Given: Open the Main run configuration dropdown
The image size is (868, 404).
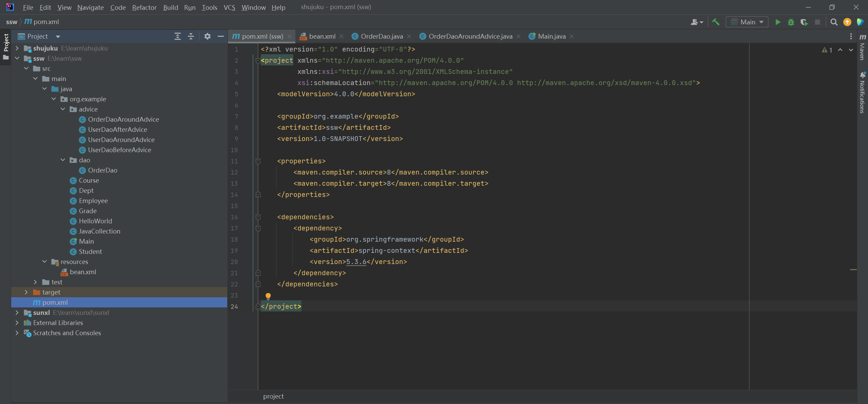Looking at the screenshot, I should [x=747, y=22].
